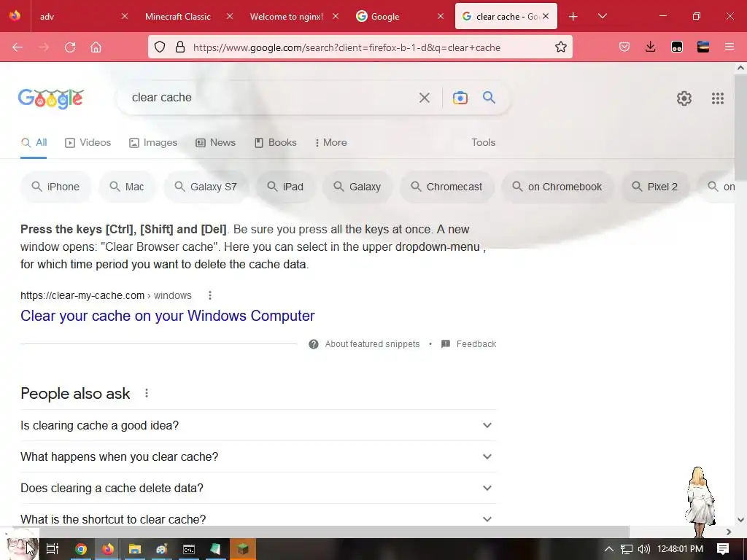Click the vertical scrollbar down arrow
Image resolution: width=747 pixels, height=560 pixels.
pyautogui.click(x=740, y=519)
